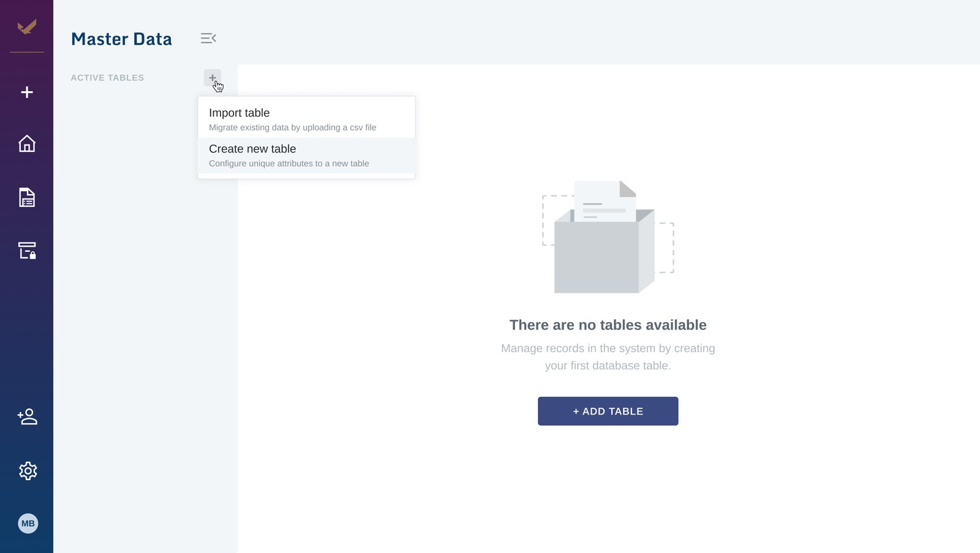Click the Master Data heading
The height and width of the screenshot is (553, 980).
pyautogui.click(x=121, y=39)
